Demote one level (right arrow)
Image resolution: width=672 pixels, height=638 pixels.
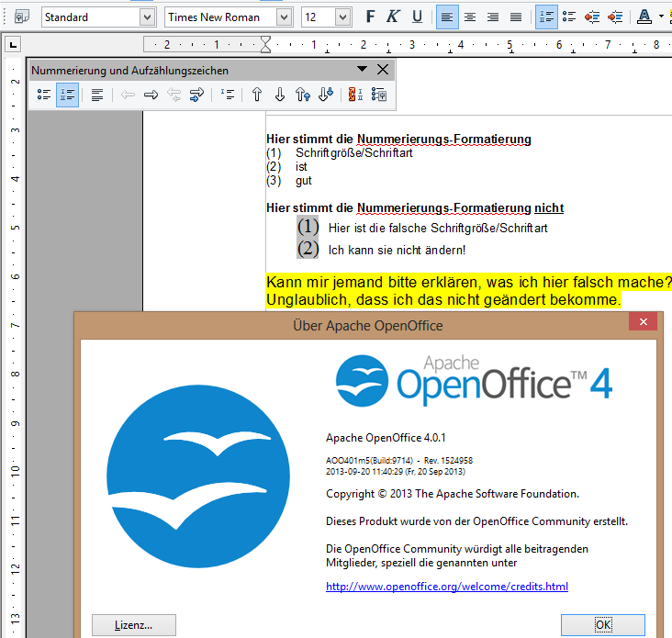coord(151,95)
